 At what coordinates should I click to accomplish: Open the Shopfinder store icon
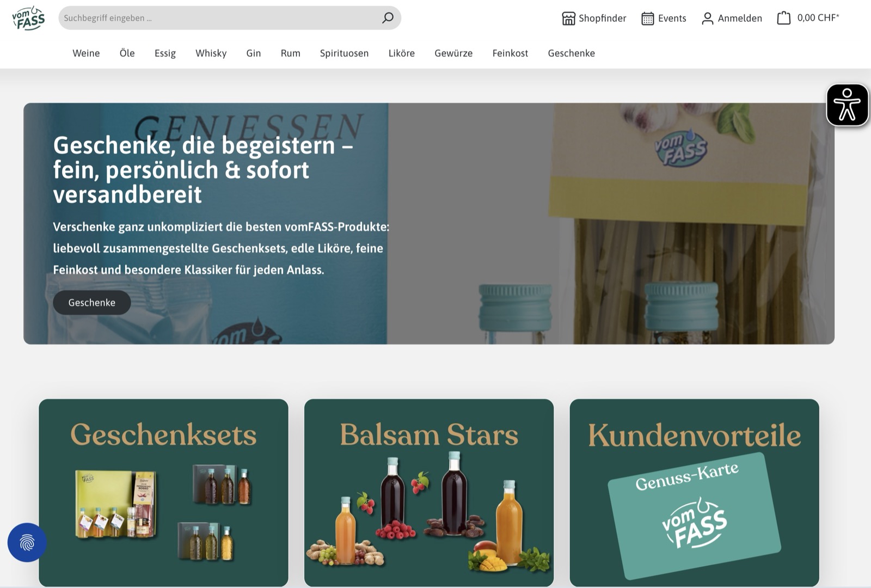coord(568,19)
